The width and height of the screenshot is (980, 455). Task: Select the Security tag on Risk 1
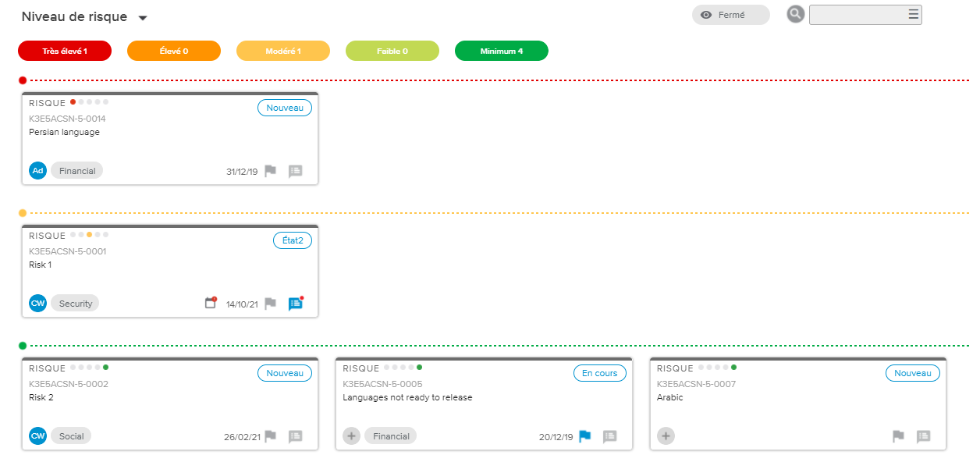[76, 304]
